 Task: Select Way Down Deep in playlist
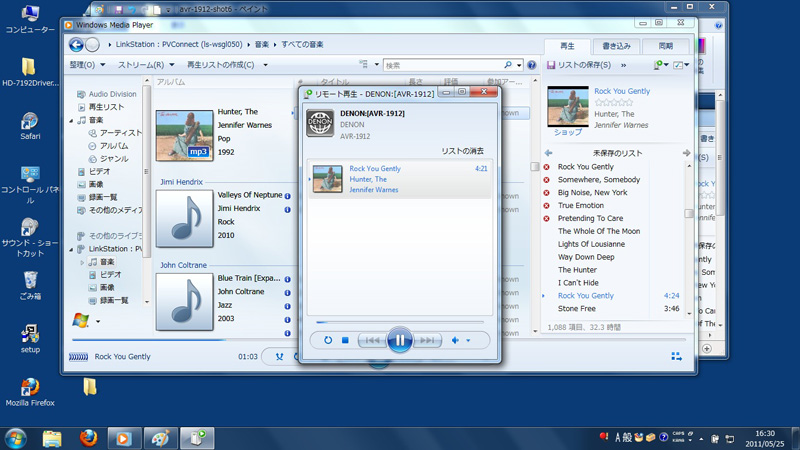pos(586,257)
